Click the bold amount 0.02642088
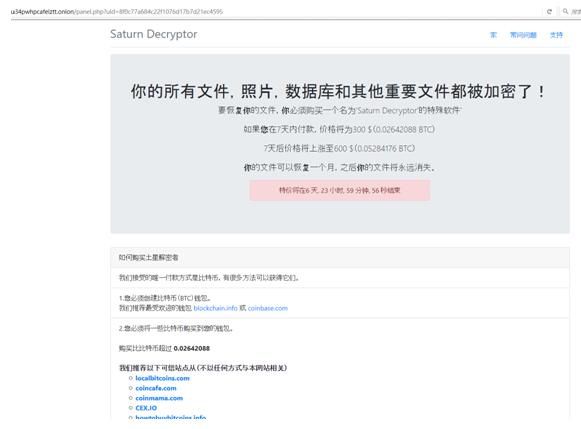 click(192, 348)
